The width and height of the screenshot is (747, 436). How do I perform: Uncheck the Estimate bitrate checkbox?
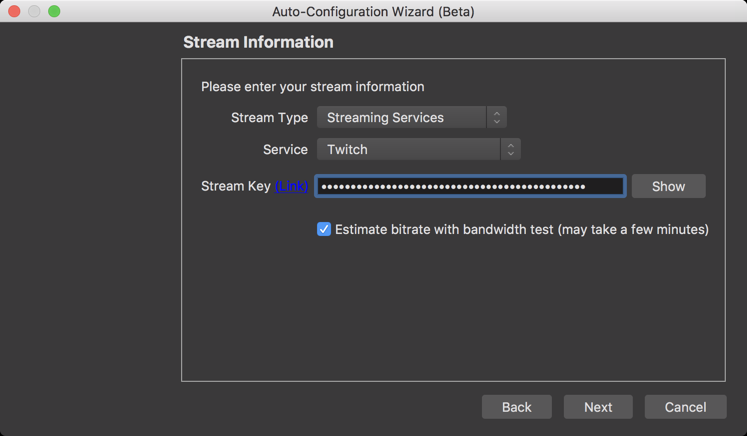(324, 229)
